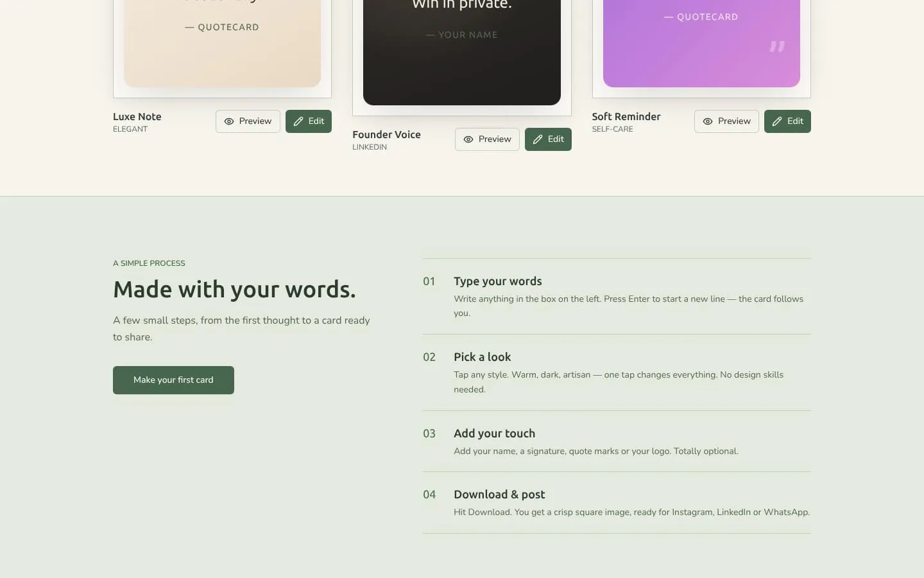Click the step number 04

pyautogui.click(x=429, y=495)
